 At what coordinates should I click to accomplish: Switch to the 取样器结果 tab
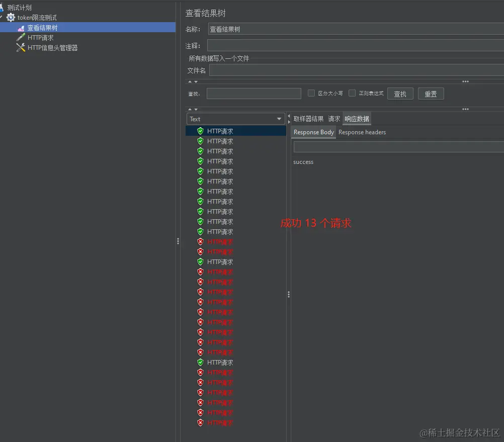coord(308,119)
